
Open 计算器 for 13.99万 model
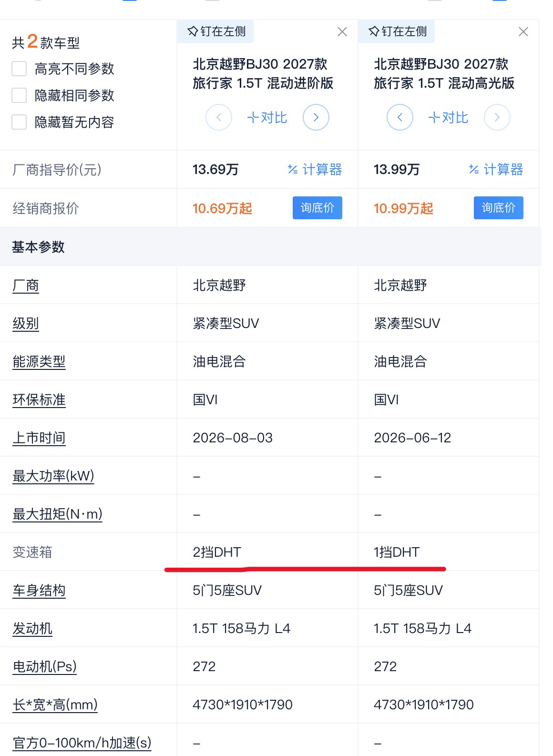point(496,169)
